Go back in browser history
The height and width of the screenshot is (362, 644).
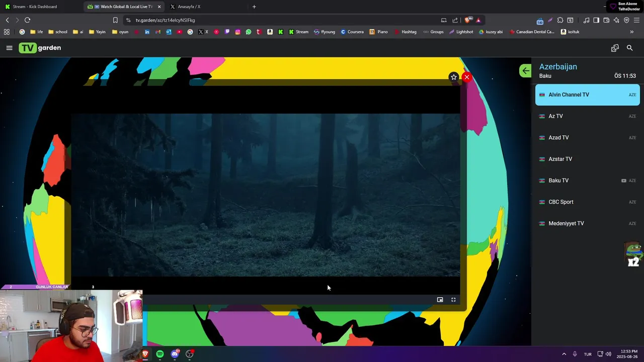click(x=7, y=20)
